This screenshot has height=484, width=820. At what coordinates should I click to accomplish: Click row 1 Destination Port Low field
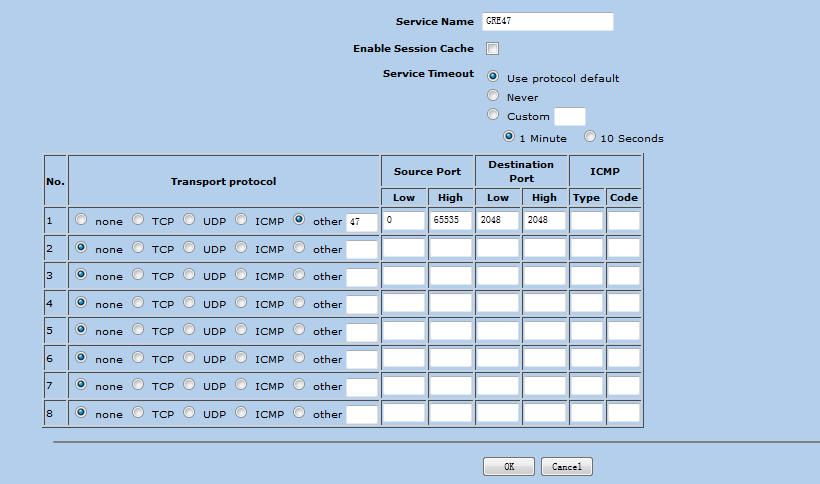(x=497, y=220)
